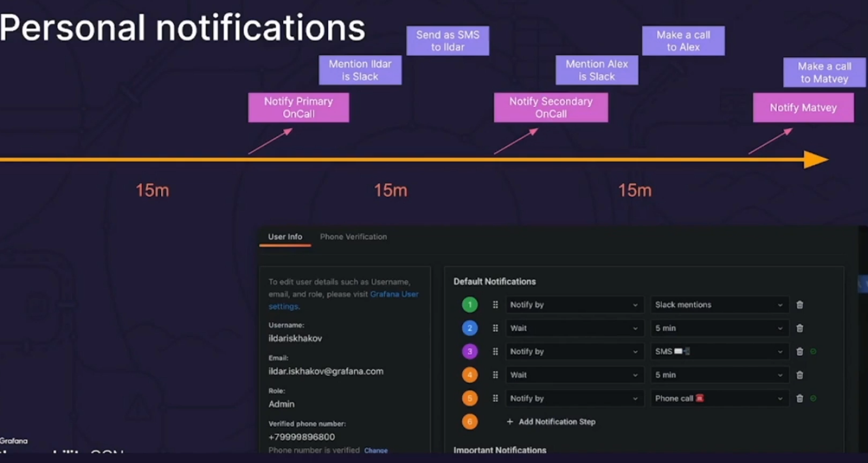Click Send as SMS to Ildar box

coord(448,41)
